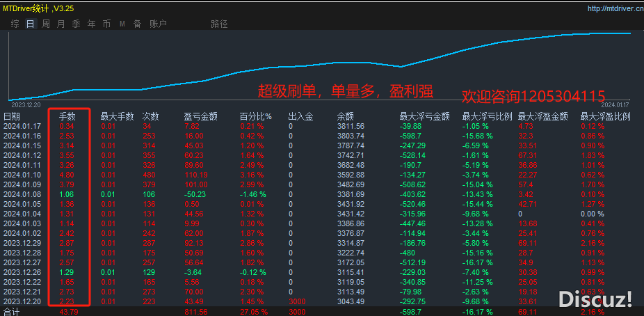Viewport: 644px width, 316px height.
Task: Select the 日 daily tab
Action: click(x=30, y=24)
